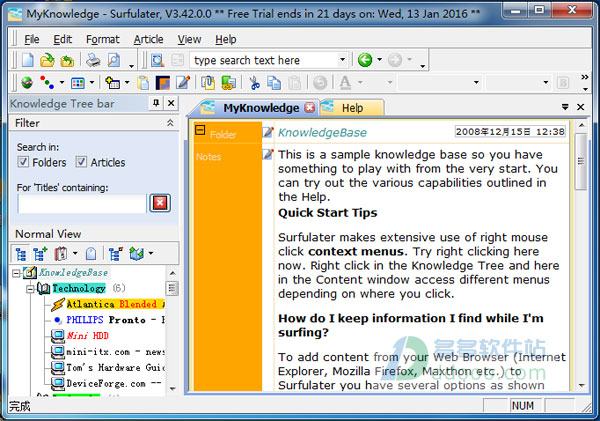Click the blue tag icon in tree toolbar
The width and height of the screenshot is (600, 421).
pos(91,253)
